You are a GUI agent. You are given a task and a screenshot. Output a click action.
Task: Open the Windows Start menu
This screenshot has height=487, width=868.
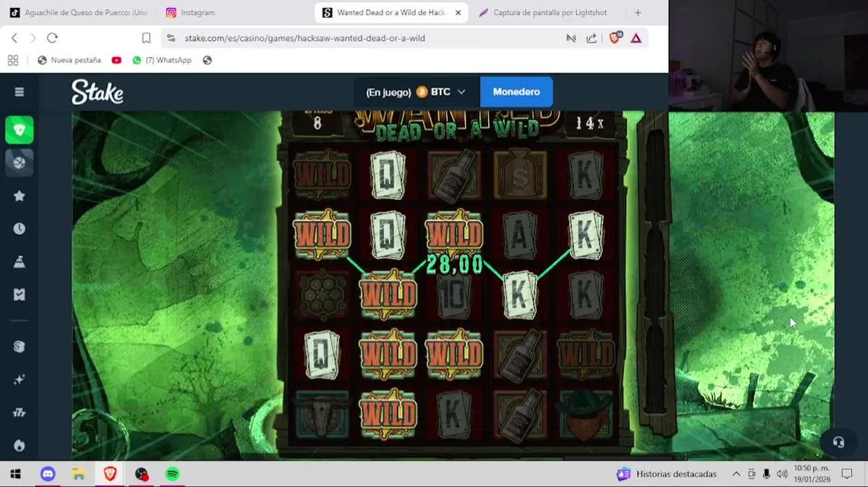[15, 474]
